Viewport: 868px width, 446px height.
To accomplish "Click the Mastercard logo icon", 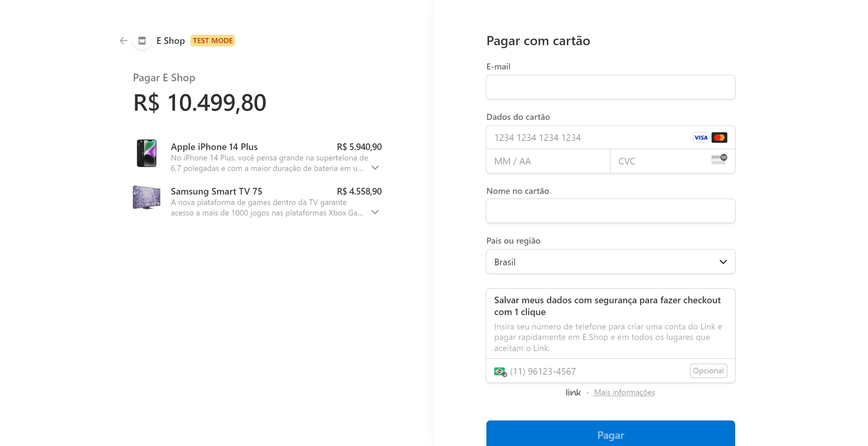I will coord(719,138).
